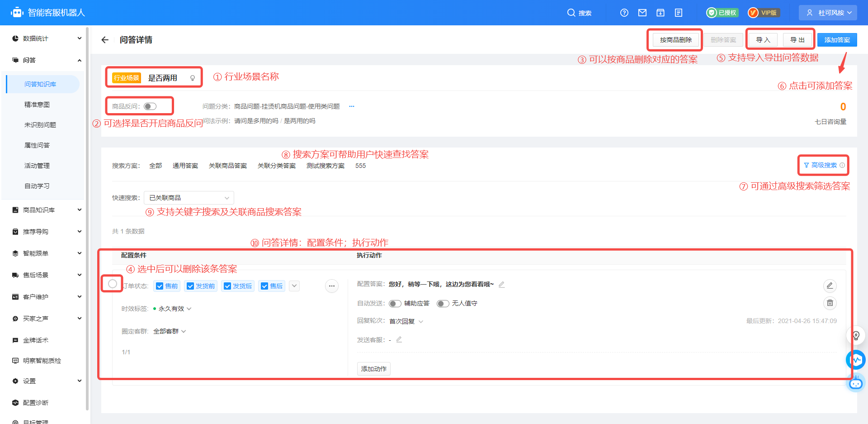Uncheck the 售前 checkbox

(x=160, y=286)
